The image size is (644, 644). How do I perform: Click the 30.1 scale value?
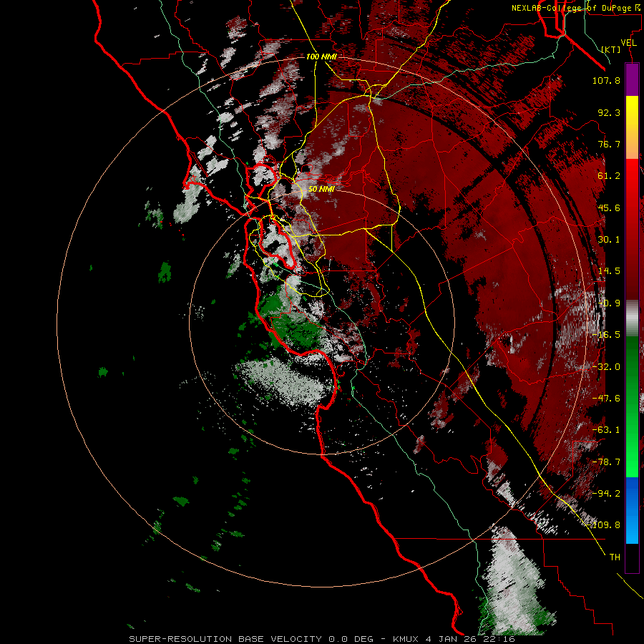click(609, 240)
